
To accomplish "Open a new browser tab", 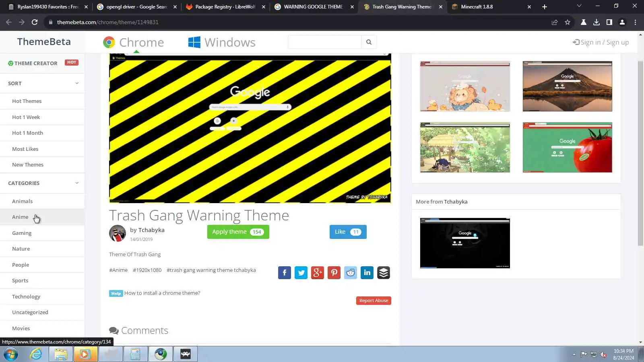I will click(545, 7).
